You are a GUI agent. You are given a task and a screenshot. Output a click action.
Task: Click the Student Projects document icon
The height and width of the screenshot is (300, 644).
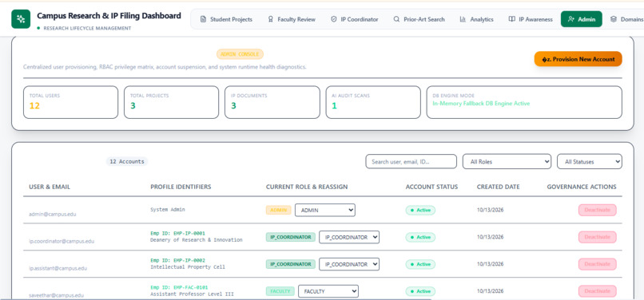pos(203,19)
